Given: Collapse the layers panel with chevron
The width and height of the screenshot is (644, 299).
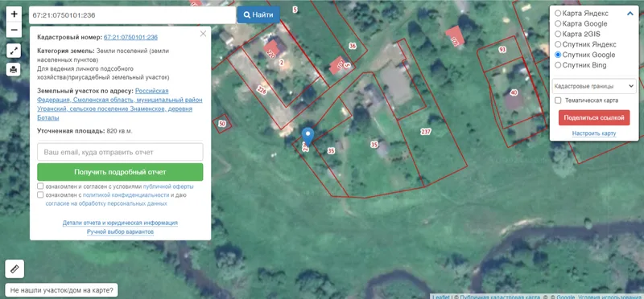Looking at the screenshot, I should [630, 14].
